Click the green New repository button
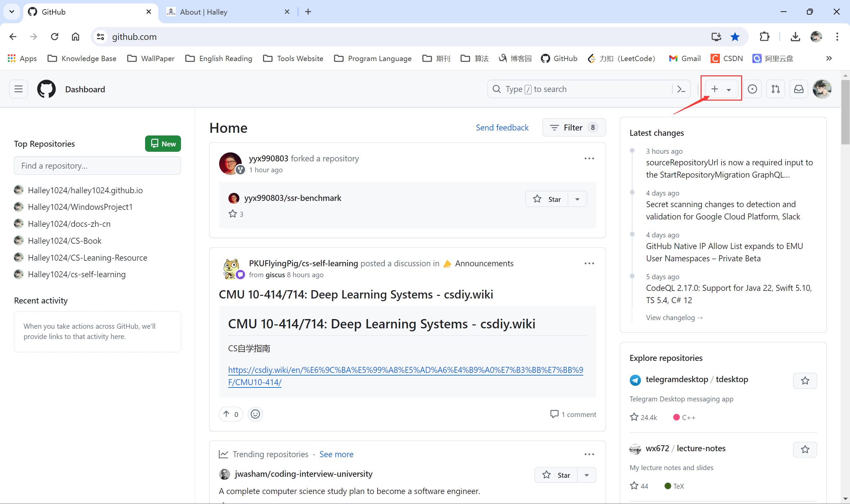 tap(163, 144)
